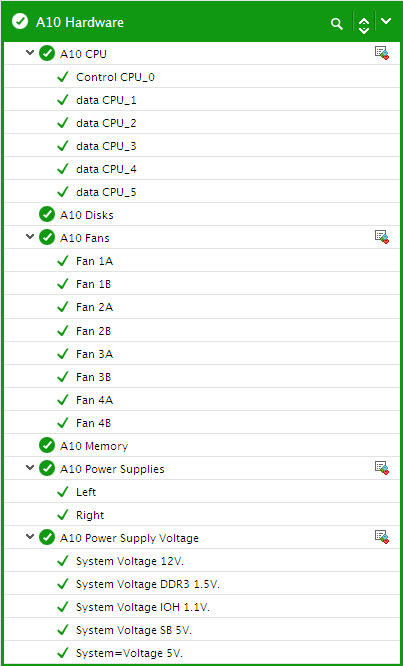This screenshot has height=666, width=403.
Task: Click the A10 Hardware header status checkmark
Action: point(20,21)
